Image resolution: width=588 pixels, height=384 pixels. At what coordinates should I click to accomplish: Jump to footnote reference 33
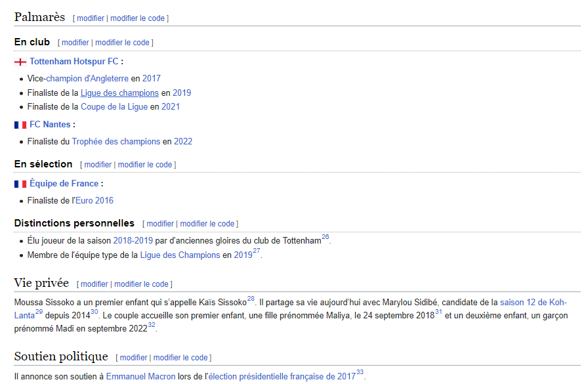point(360,372)
